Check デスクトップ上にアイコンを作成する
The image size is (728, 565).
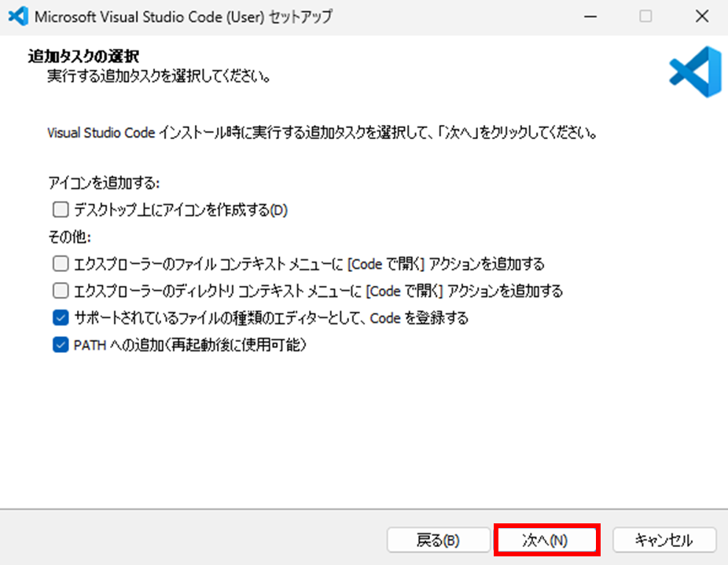pos(61,210)
